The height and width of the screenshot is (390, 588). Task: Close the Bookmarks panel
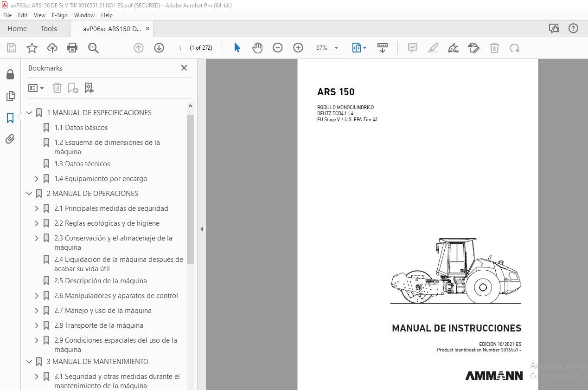(x=184, y=68)
